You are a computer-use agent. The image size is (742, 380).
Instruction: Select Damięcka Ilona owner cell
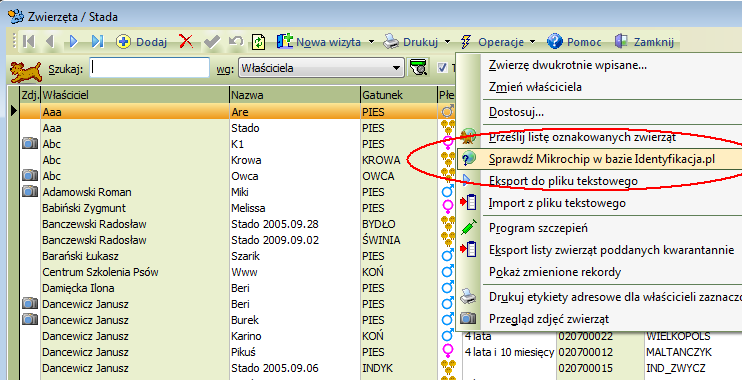[x=134, y=288]
